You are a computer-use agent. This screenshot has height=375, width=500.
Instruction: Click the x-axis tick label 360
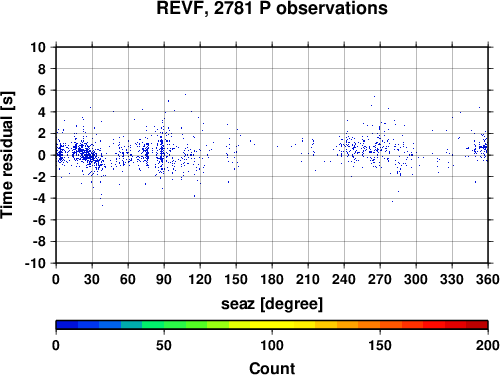[x=488, y=279]
